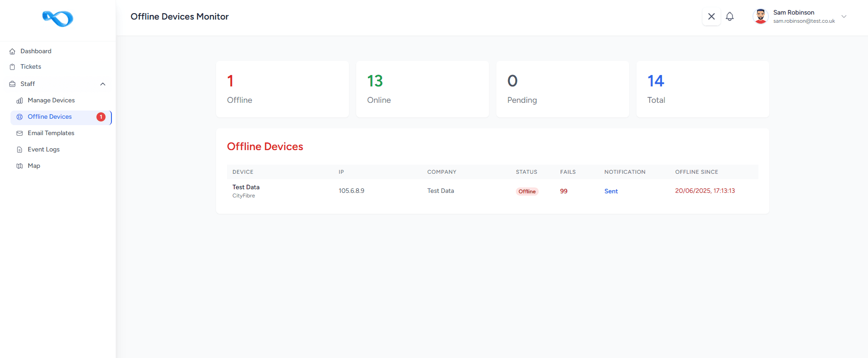The height and width of the screenshot is (358, 868).
Task: Click the infinity logo in sidebar
Action: pyautogui.click(x=58, y=19)
